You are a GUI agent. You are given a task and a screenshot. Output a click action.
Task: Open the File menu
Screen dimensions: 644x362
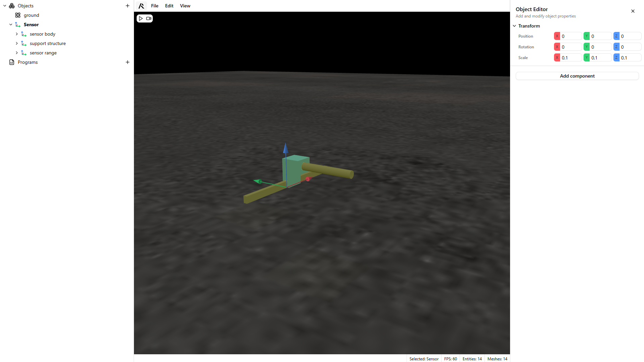point(154,6)
